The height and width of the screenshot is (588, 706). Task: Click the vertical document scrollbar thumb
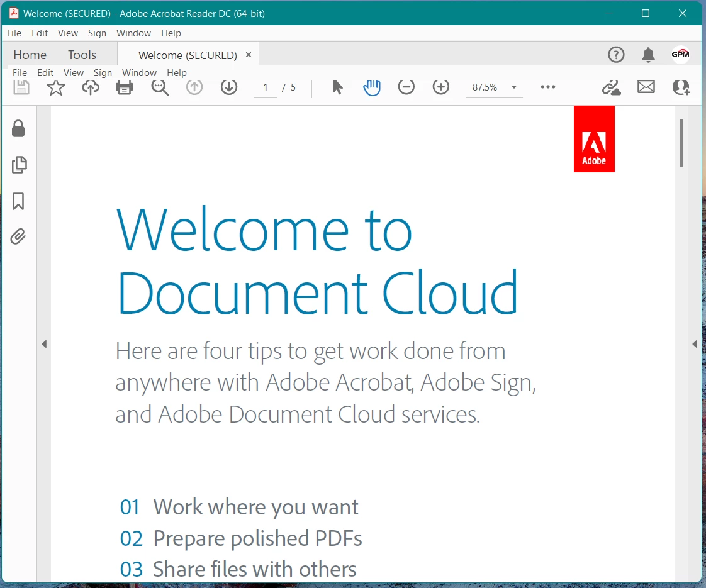[681, 143]
